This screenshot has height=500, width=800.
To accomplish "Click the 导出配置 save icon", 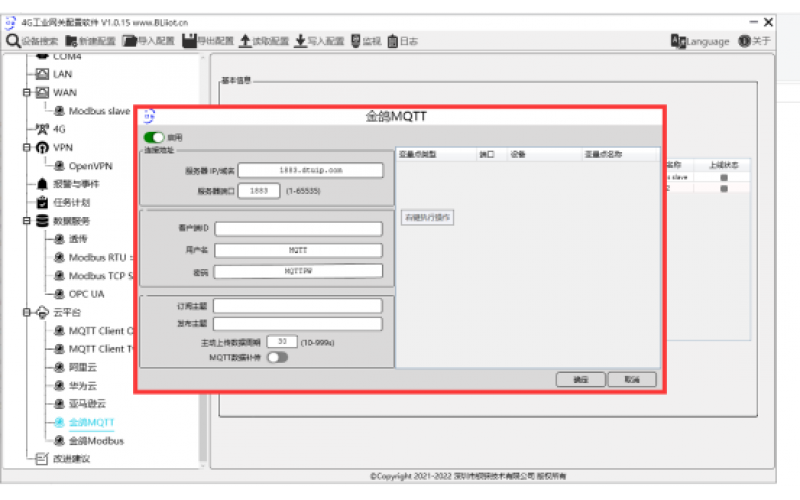I will click(x=189, y=41).
